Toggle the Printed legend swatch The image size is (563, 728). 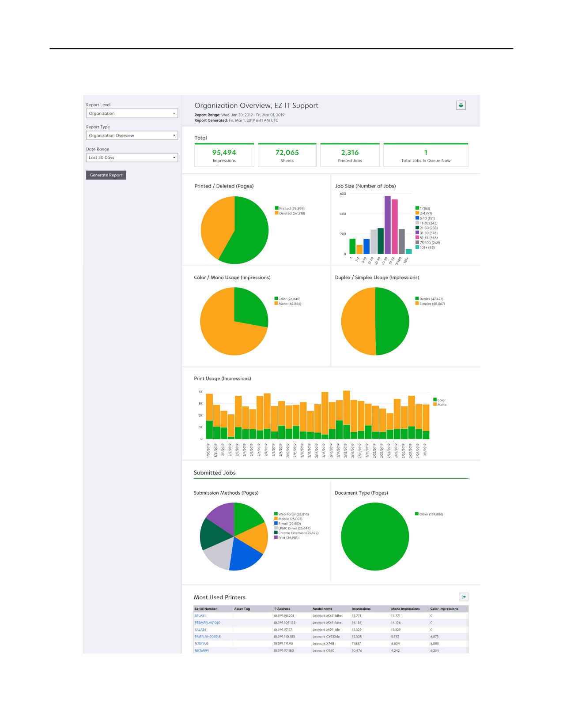(x=276, y=208)
